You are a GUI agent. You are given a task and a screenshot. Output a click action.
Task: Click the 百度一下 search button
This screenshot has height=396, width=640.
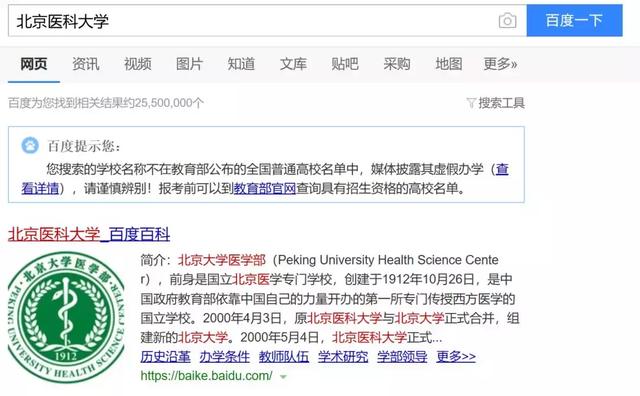click(574, 20)
